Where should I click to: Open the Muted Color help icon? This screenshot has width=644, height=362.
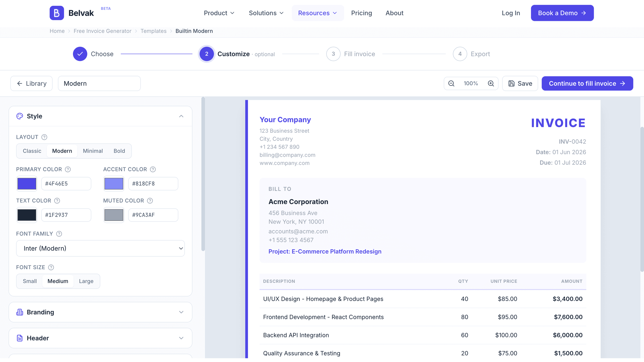pos(150,201)
